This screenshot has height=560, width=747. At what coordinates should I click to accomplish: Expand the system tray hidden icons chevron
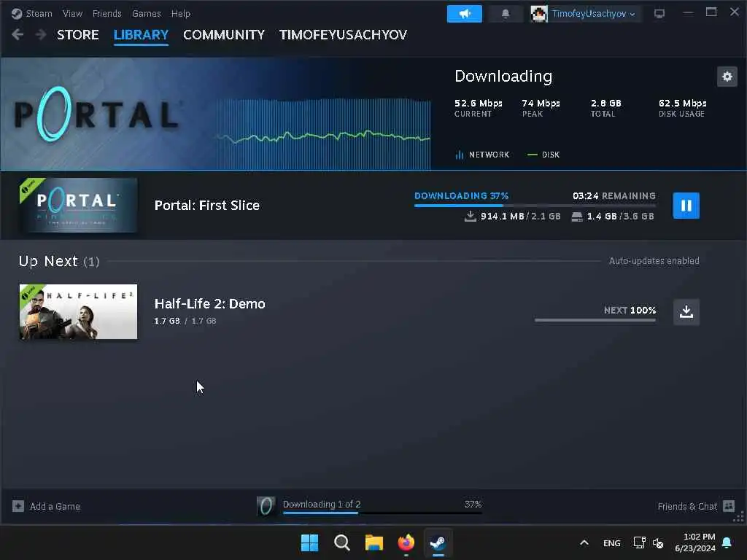tap(584, 542)
